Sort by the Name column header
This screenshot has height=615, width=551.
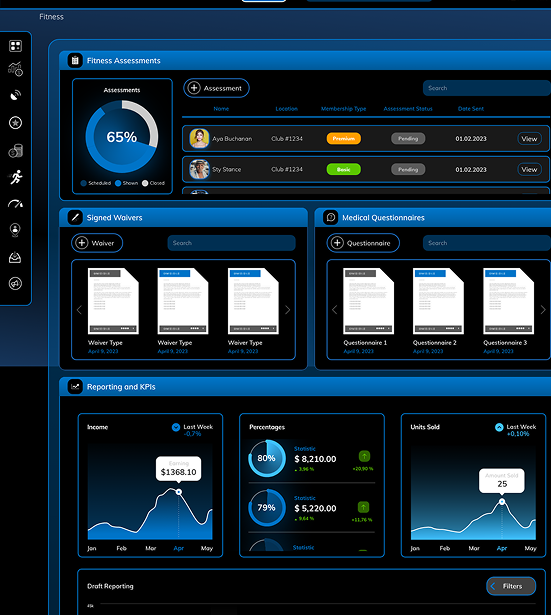[x=221, y=109]
